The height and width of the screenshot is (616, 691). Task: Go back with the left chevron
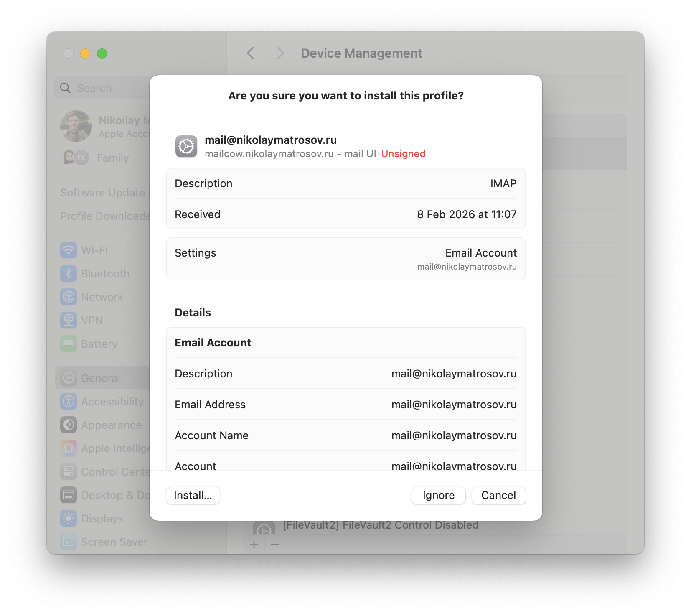click(251, 53)
